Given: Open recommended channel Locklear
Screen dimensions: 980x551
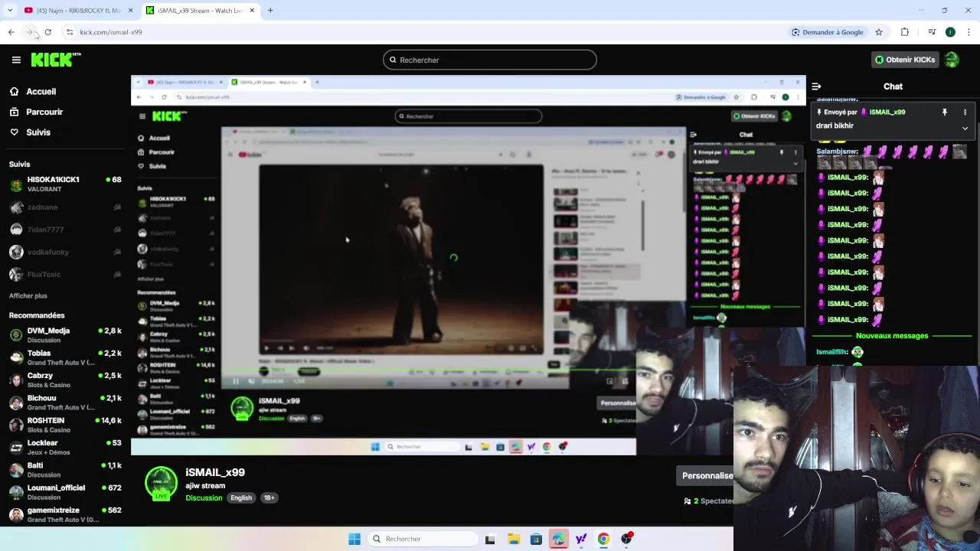Looking at the screenshot, I should (x=65, y=448).
